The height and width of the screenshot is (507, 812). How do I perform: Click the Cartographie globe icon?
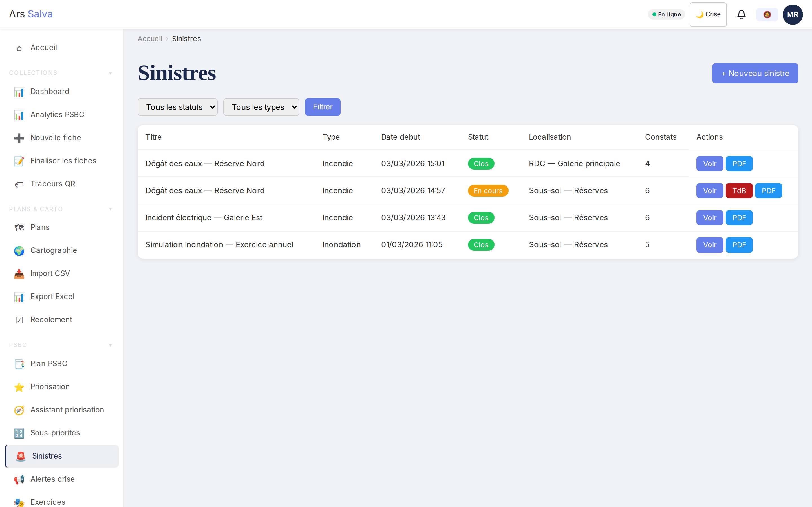point(19,250)
